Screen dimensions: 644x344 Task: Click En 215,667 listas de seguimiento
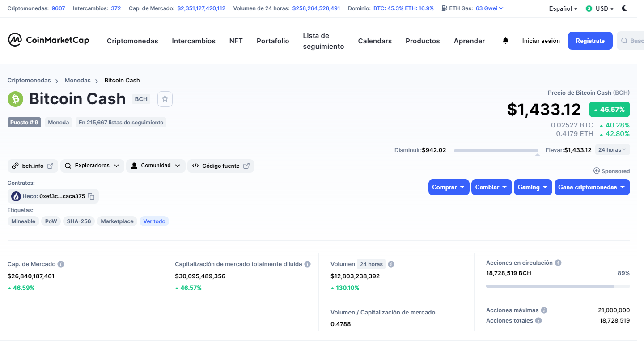click(121, 122)
